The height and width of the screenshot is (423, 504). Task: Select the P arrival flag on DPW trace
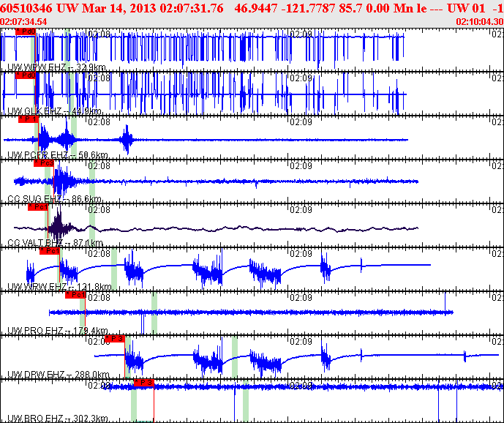pos(116,339)
